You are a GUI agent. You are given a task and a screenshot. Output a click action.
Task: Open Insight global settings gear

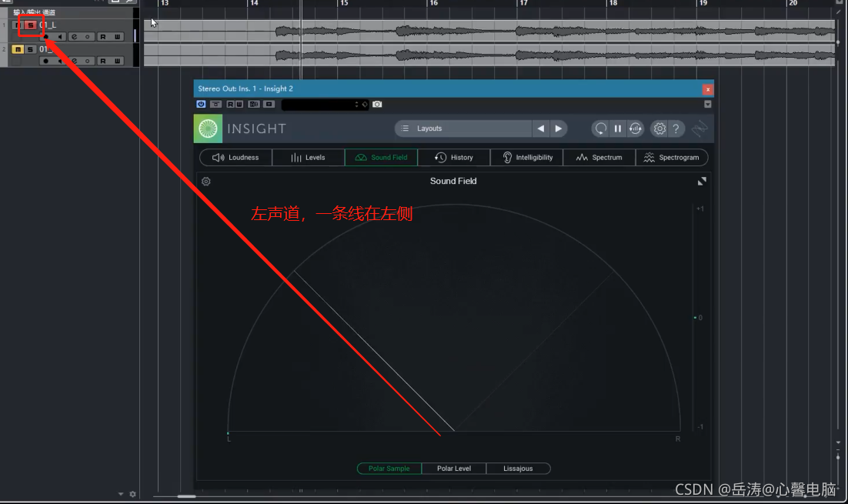pyautogui.click(x=659, y=129)
